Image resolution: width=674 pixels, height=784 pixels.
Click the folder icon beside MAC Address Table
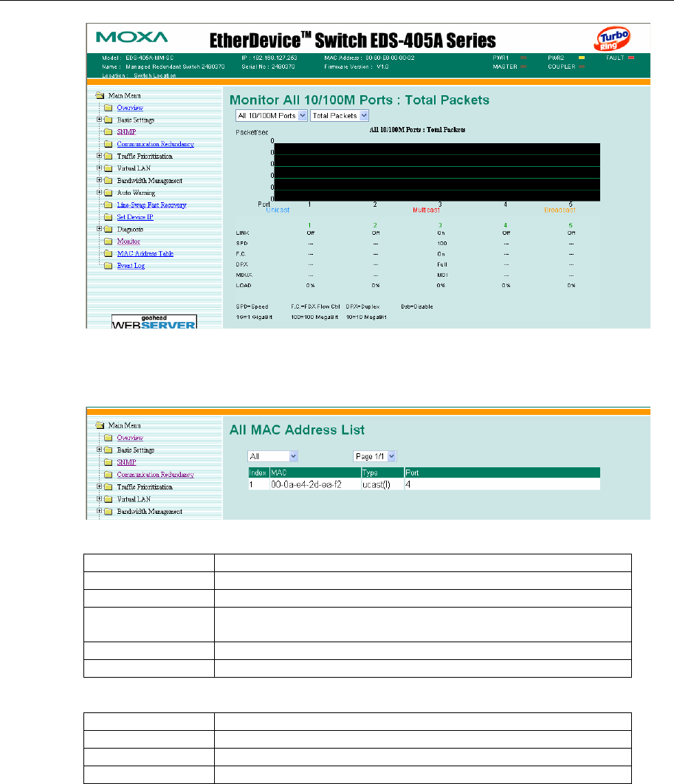108,253
